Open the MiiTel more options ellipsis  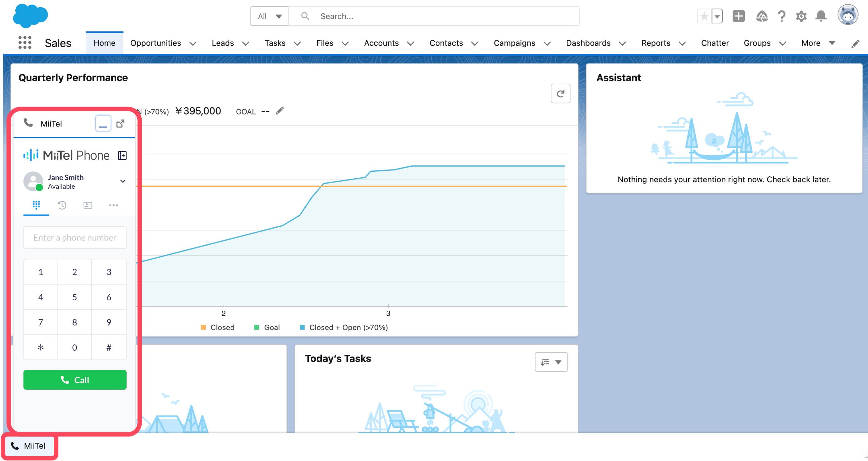(113, 205)
